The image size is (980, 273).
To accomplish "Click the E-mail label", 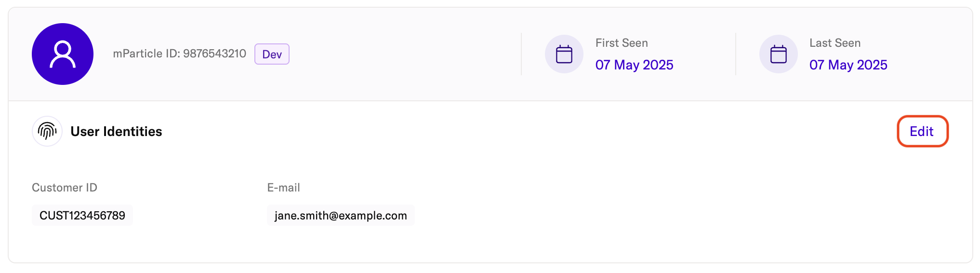I will (283, 188).
